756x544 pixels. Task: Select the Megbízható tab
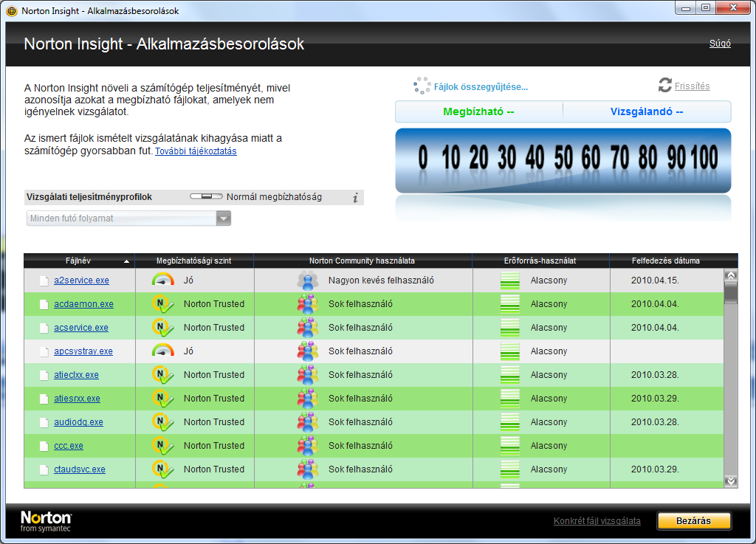click(x=478, y=111)
